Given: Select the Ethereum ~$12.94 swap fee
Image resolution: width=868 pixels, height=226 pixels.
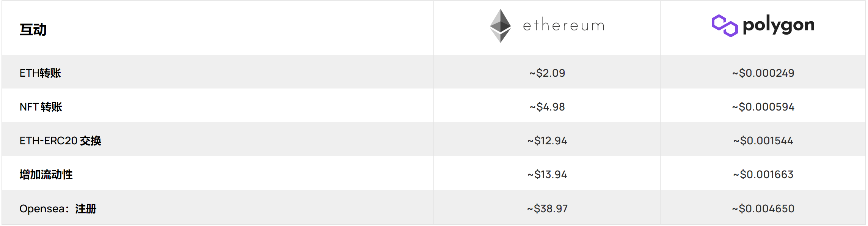Looking at the screenshot, I should pos(547,141).
